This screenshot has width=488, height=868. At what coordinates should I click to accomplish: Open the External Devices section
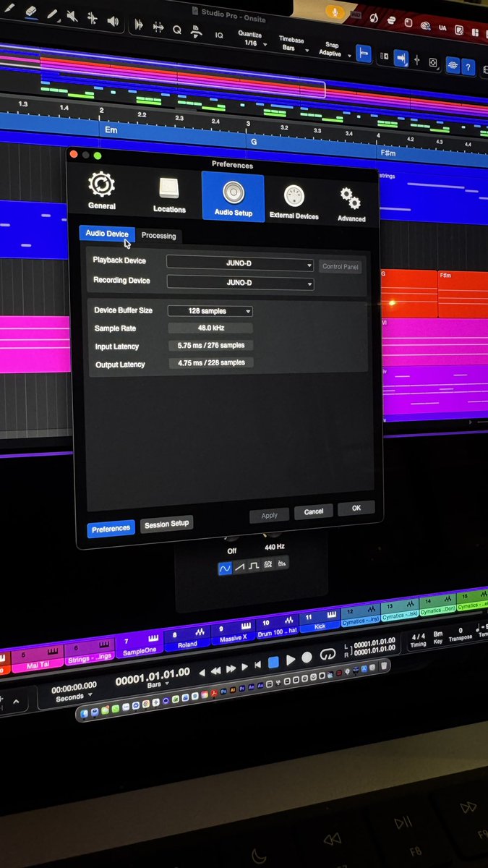pos(294,200)
